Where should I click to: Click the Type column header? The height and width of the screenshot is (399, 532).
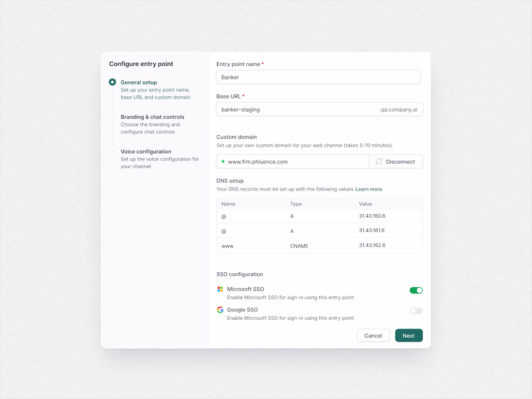tap(296, 204)
